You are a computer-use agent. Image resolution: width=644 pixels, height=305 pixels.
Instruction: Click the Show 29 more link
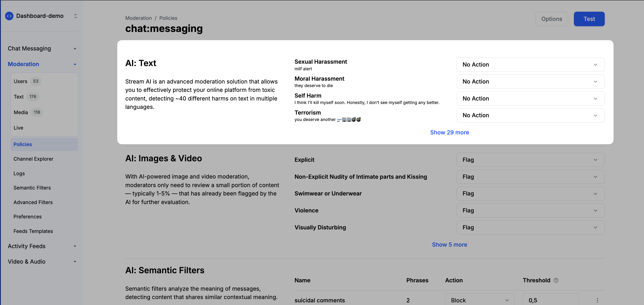pos(449,132)
